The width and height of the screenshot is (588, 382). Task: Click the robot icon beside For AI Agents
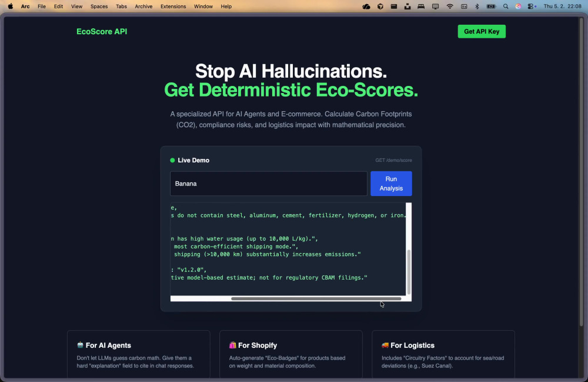[80, 345]
